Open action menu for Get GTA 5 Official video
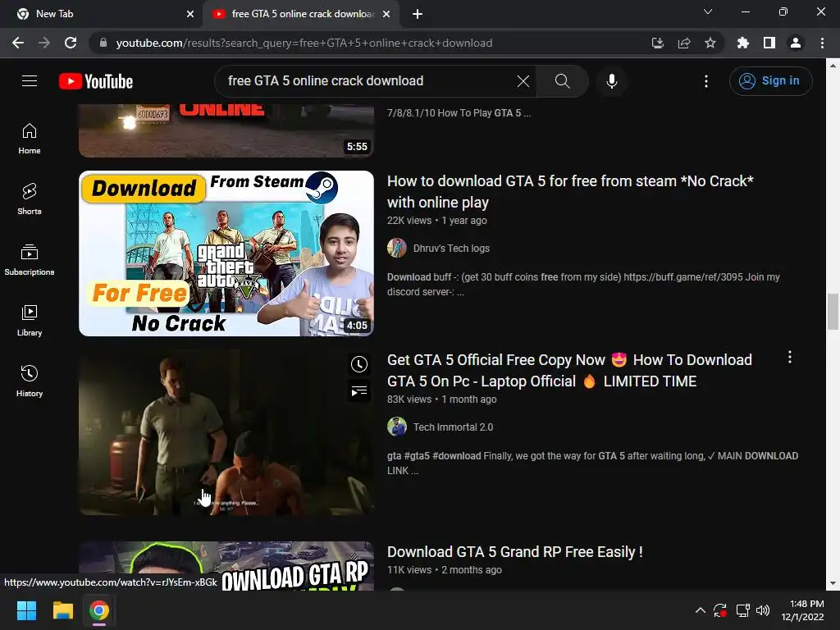The height and width of the screenshot is (630, 840). tap(790, 358)
